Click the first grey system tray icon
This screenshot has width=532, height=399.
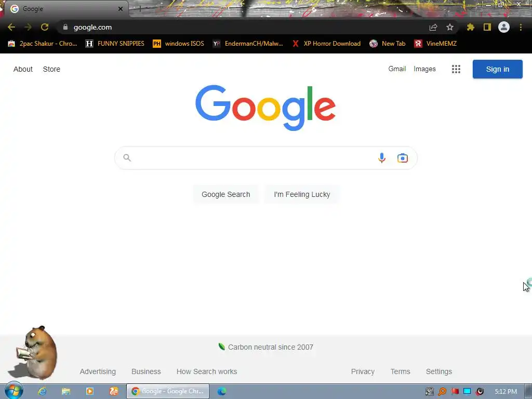[x=430, y=392]
